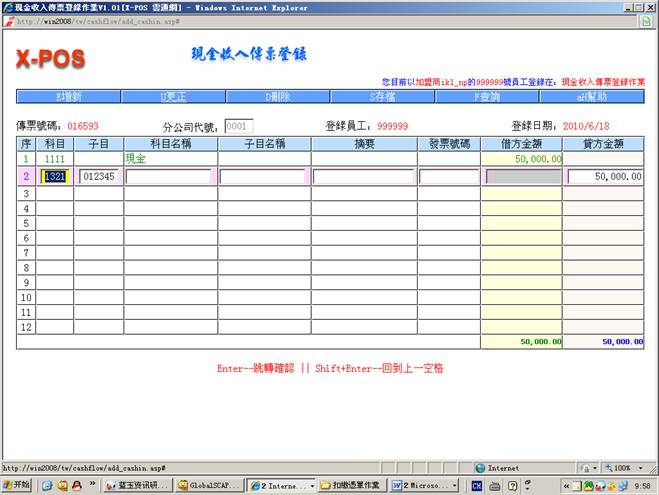The height and width of the screenshot is (495, 659).
Task: Click the magnifier zoom icon in status bar
Action: click(x=596, y=467)
